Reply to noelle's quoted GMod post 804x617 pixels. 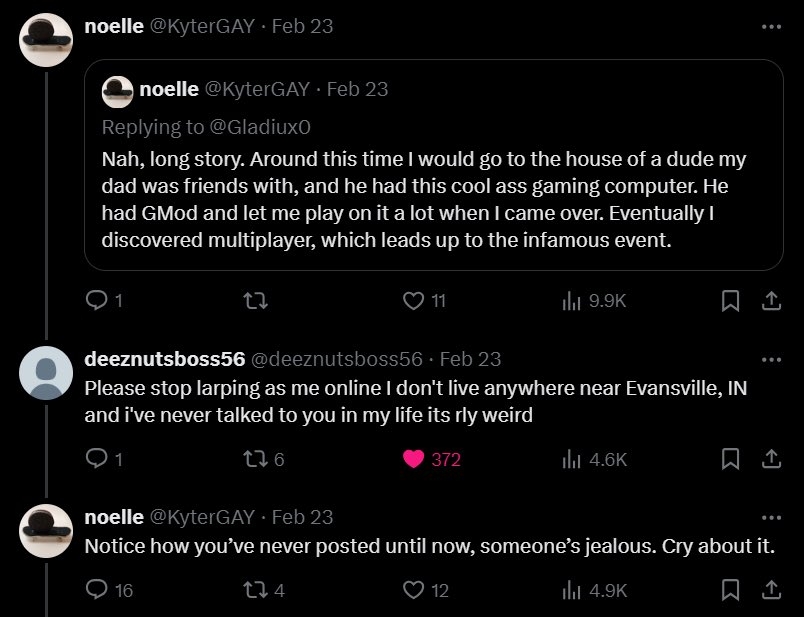pos(97,300)
